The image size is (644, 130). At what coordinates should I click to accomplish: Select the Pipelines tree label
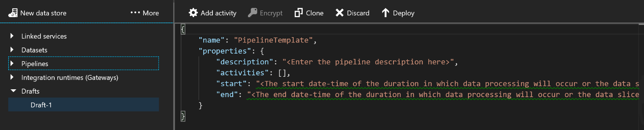point(35,64)
